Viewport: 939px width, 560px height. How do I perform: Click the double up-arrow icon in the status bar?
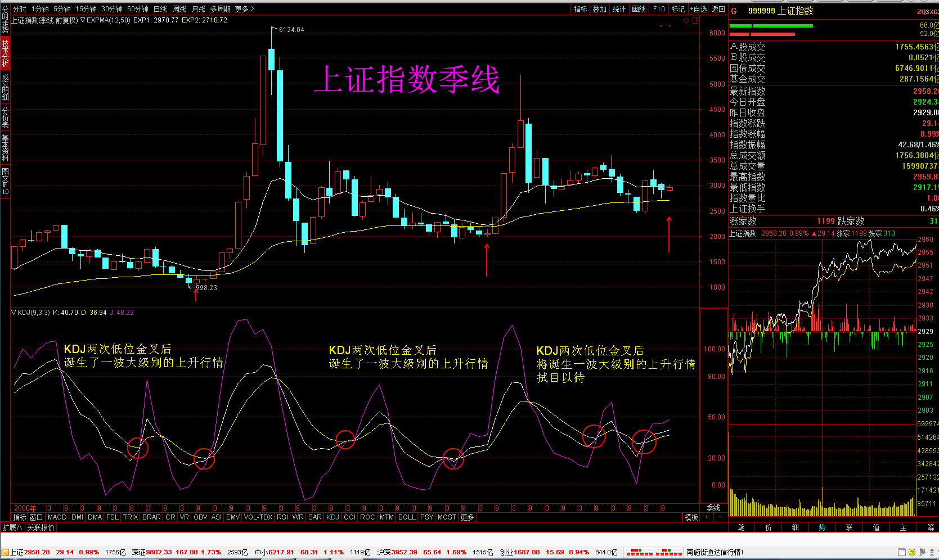tap(933, 552)
